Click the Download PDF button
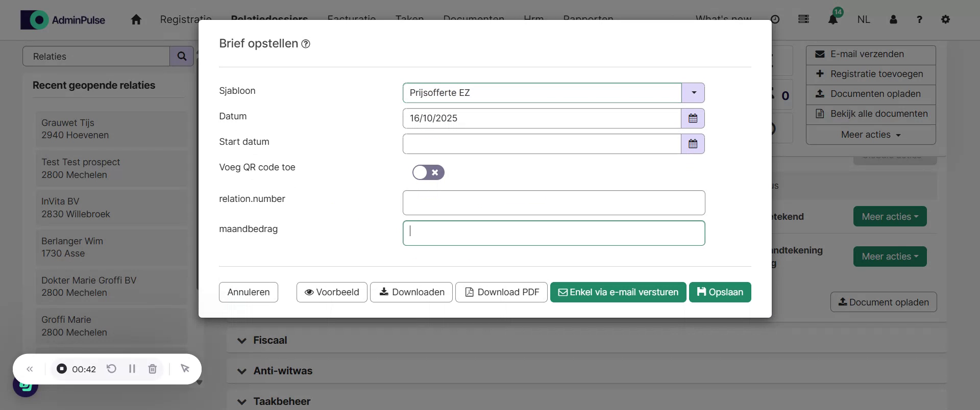The height and width of the screenshot is (410, 980). tap(501, 292)
